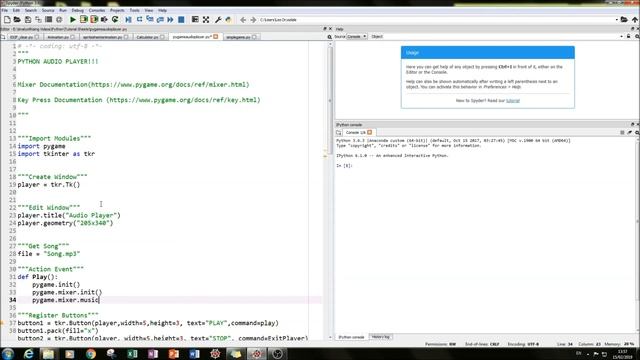Open the Run menu
This screenshot has height=360, width=640.
pyautogui.click(x=63, y=10)
